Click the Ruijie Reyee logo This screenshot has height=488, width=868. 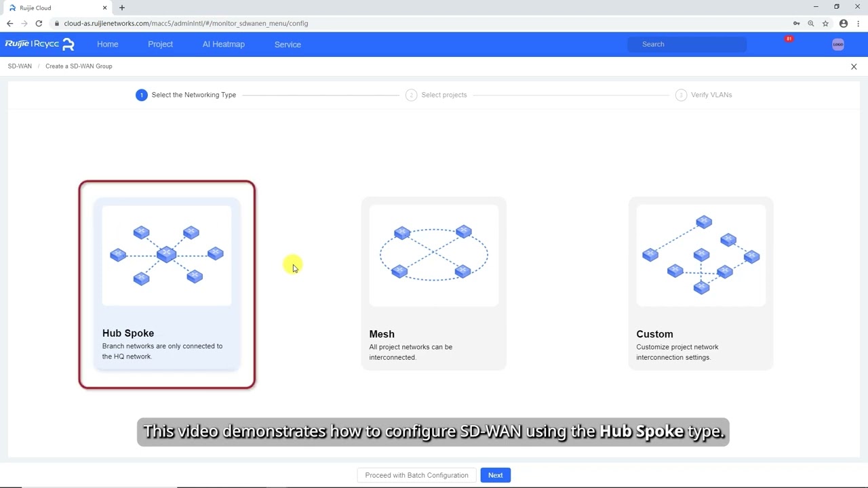[39, 44]
